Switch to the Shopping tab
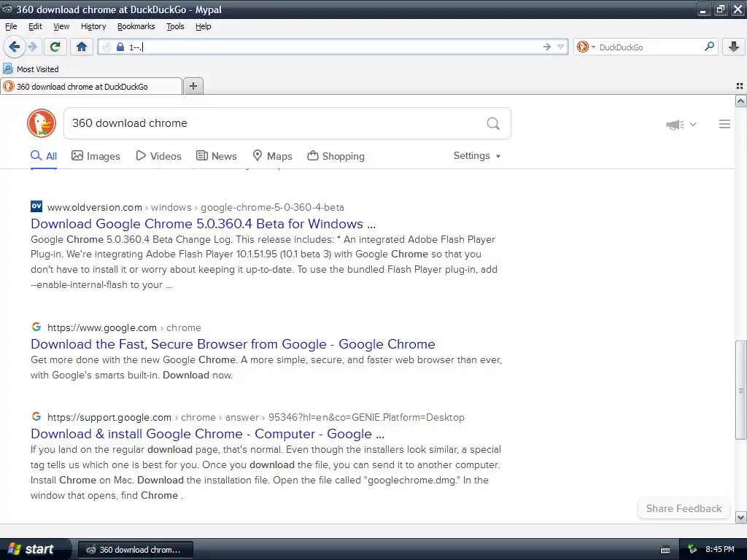 pos(336,156)
